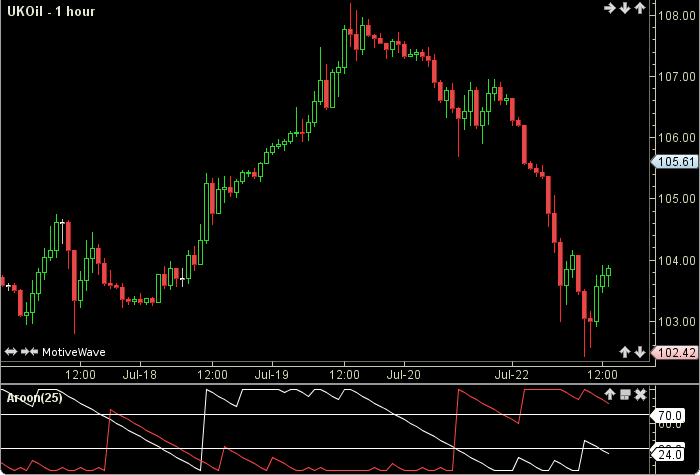Click the right arrow icon at chart top
This screenshot has width=700, height=475.
(x=609, y=8)
